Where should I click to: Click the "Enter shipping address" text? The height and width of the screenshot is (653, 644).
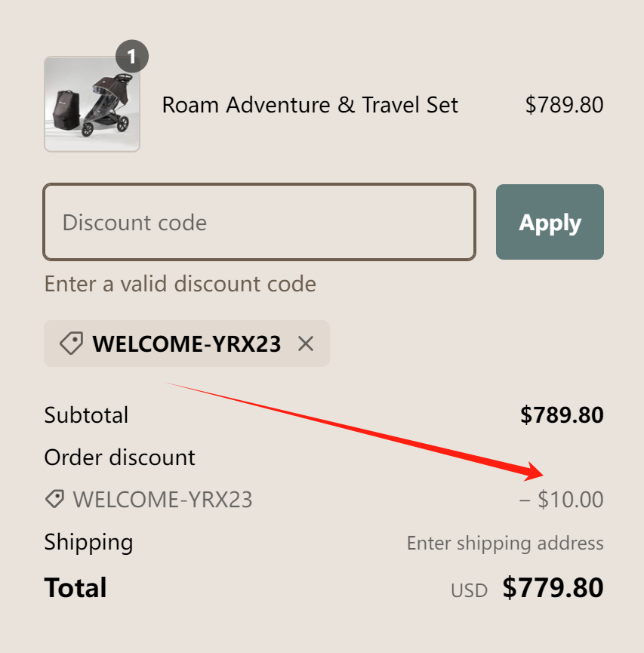coord(505,543)
